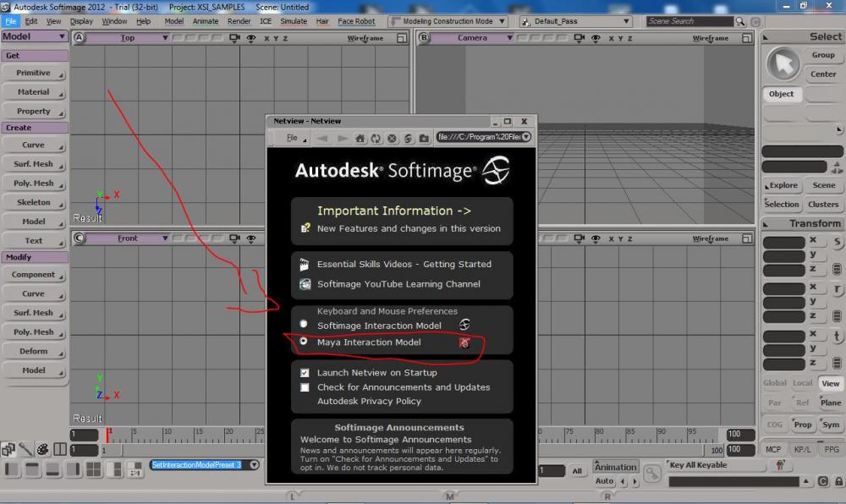Open the paint palette icon at bottom left
This screenshot has width=846, height=504.
click(42, 449)
